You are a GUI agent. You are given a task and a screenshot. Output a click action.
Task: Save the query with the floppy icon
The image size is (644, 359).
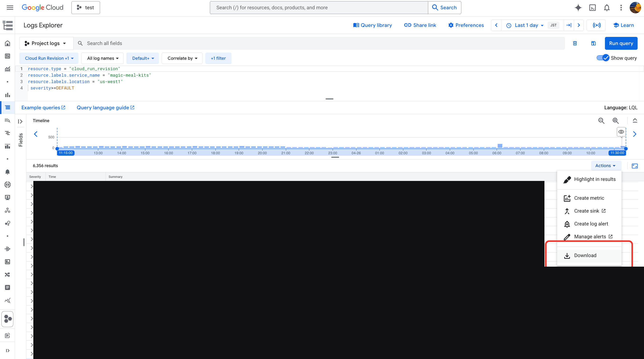pyautogui.click(x=593, y=43)
